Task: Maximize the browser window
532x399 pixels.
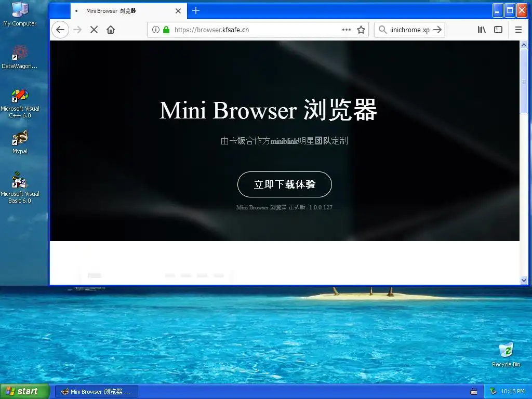Action: [510, 11]
